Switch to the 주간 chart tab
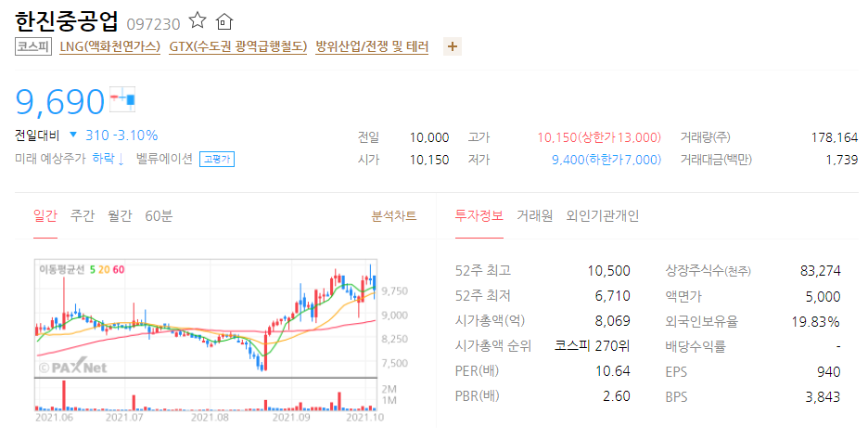Viewport: 868px width, 439px height. coord(83,215)
